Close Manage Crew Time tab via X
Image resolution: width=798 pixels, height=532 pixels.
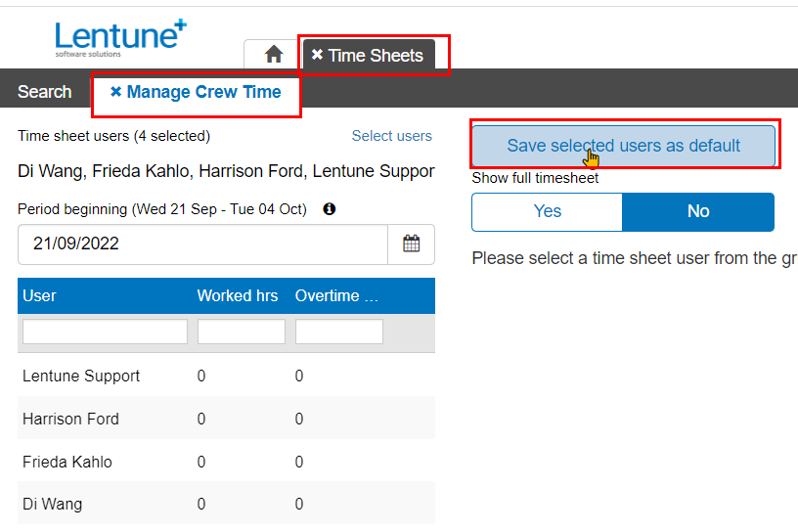(115, 92)
